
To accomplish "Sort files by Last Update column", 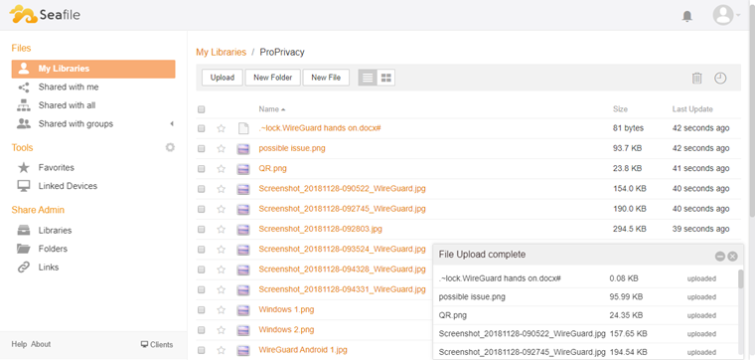I will click(x=692, y=109).
